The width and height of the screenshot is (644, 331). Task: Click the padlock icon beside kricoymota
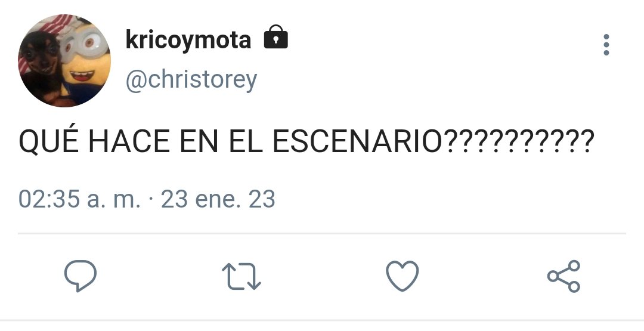(275, 37)
